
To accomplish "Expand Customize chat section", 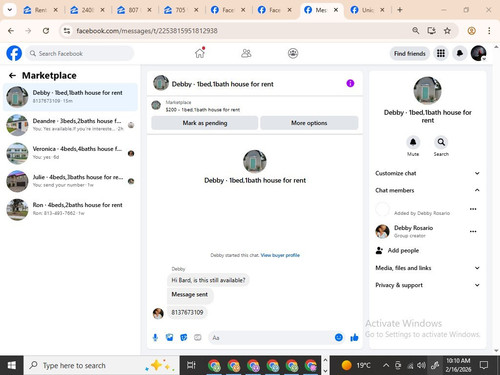I will click(428, 173).
